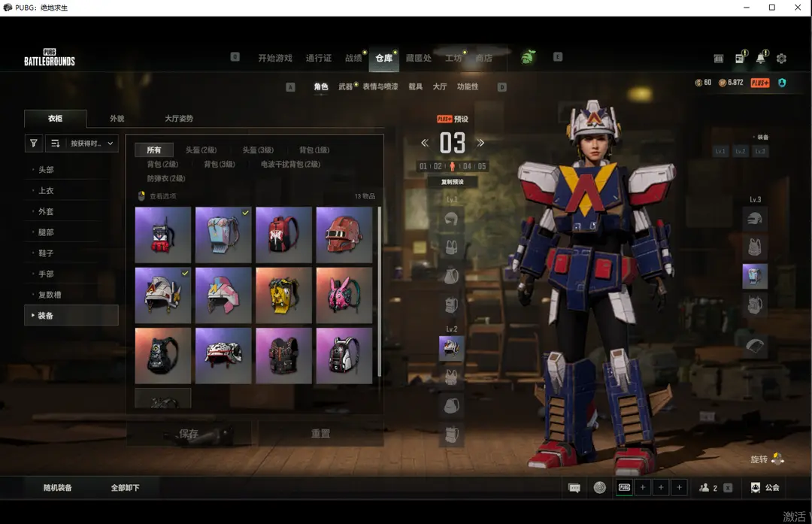Open 查看选项 view options
This screenshot has width=812, height=524.
point(157,196)
